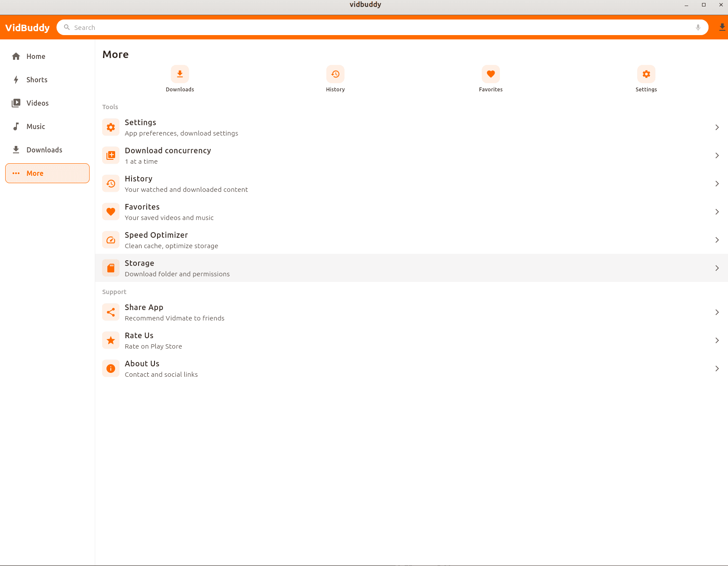This screenshot has height=566, width=728.
Task: Open the Share App row chevron
Action: click(x=717, y=312)
